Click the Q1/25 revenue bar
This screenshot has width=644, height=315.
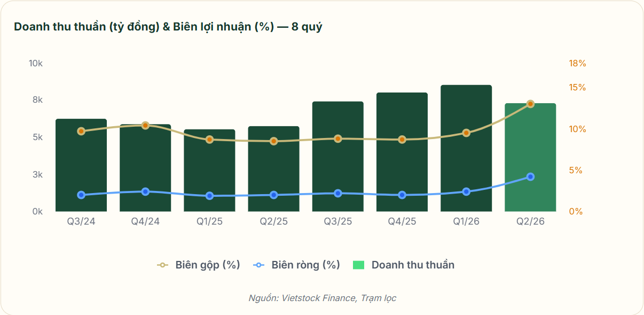pyautogui.click(x=209, y=171)
